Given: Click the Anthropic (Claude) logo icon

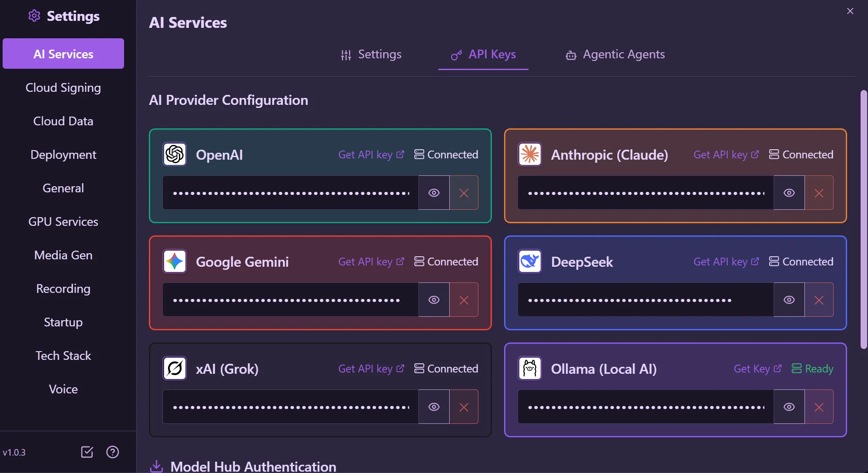Looking at the screenshot, I should pyautogui.click(x=530, y=154).
